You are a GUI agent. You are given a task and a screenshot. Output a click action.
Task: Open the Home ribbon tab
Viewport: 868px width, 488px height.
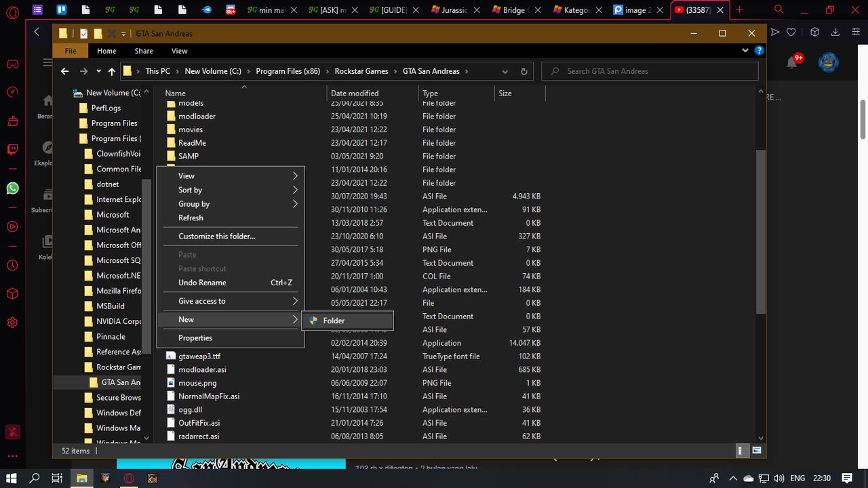tap(106, 51)
